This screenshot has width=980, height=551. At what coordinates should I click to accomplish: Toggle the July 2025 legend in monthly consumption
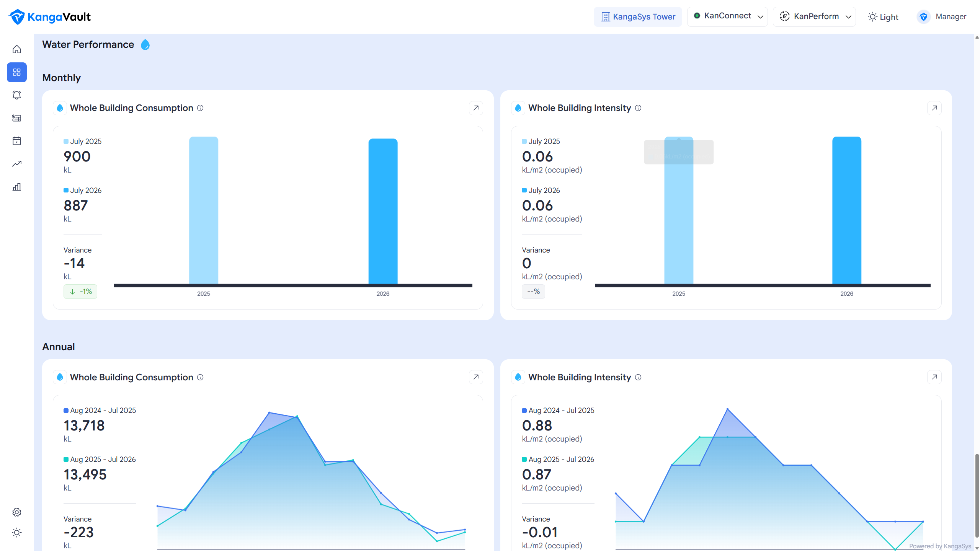pyautogui.click(x=82, y=141)
